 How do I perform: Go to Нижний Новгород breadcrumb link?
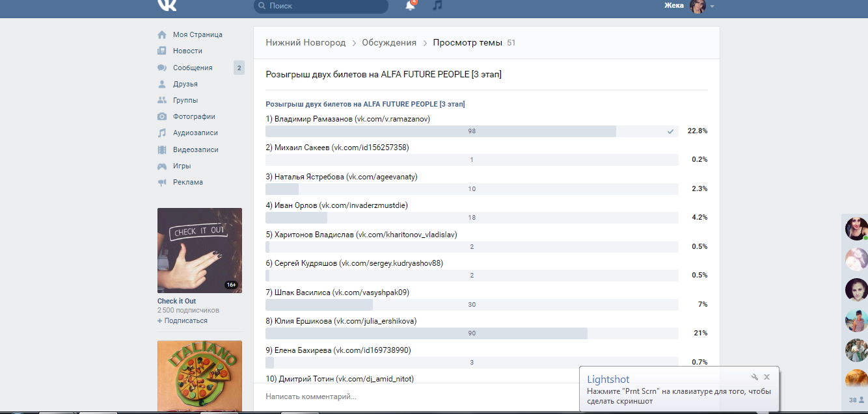point(306,42)
